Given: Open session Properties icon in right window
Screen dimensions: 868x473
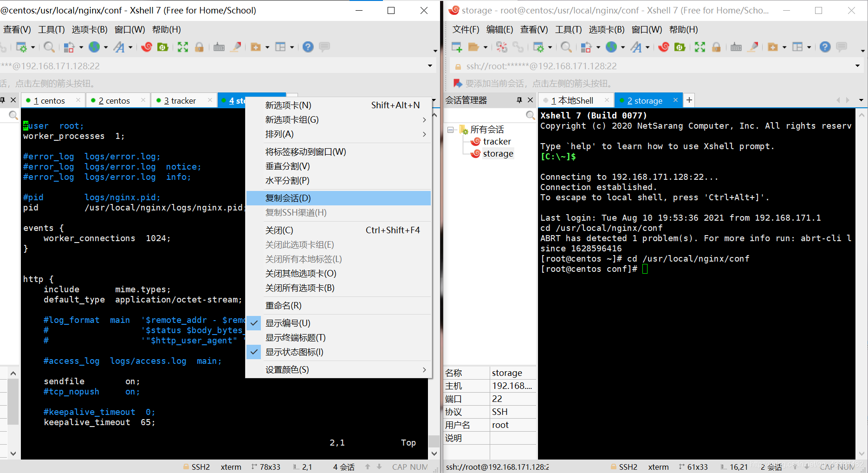Looking at the screenshot, I should (538, 47).
